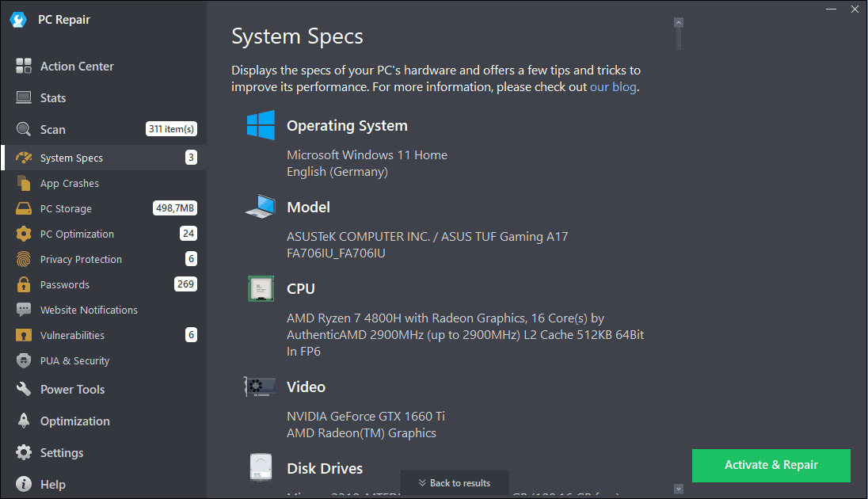Click the 24 badge on PC Optimization

point(188,233)
